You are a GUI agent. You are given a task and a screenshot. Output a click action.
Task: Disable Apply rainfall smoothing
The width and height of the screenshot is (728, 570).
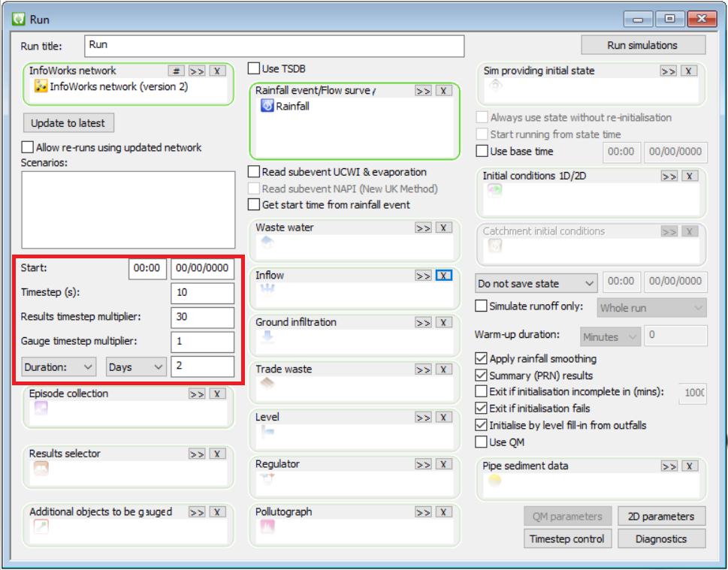479,358
